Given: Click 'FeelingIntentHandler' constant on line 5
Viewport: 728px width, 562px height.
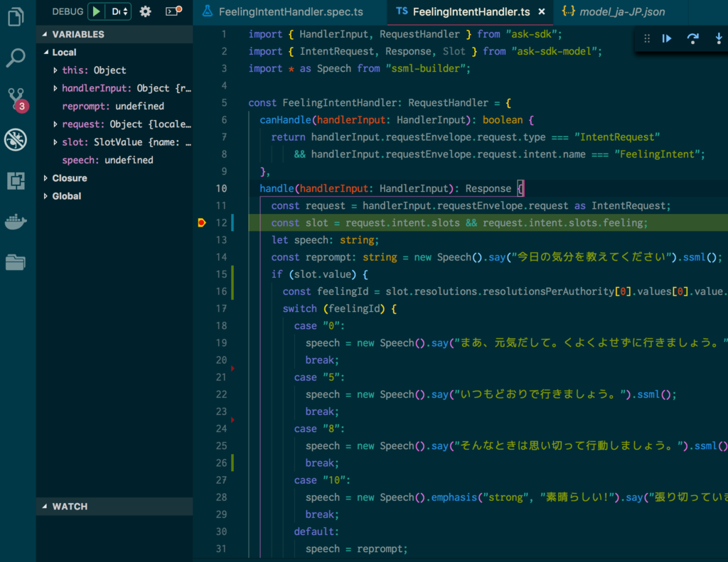Looking at the screenshot, I should tap(340, 102).
